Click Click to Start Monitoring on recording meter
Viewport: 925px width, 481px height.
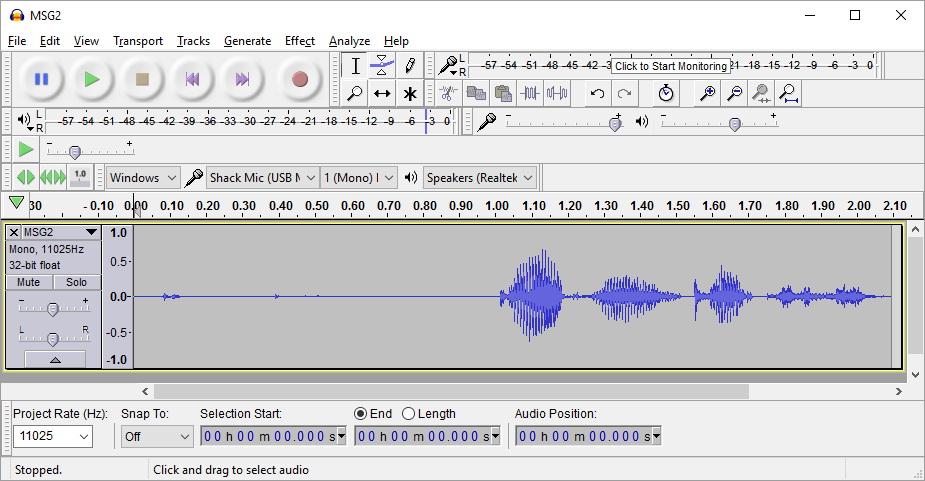(x=671, y=66)
